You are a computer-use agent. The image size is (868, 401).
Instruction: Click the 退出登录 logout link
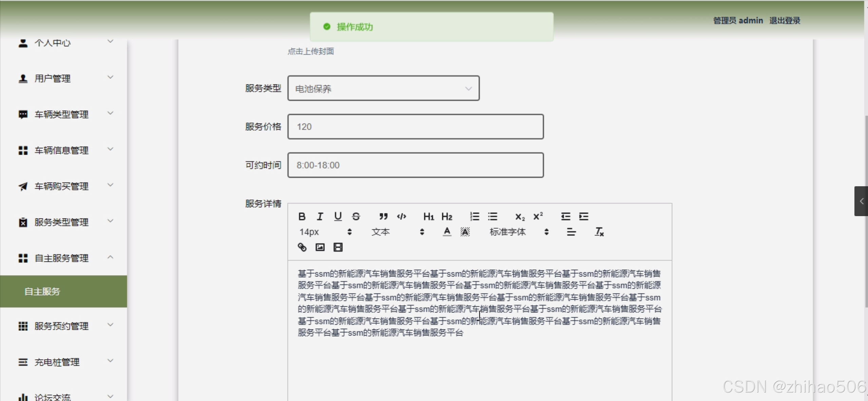point(785,21)
